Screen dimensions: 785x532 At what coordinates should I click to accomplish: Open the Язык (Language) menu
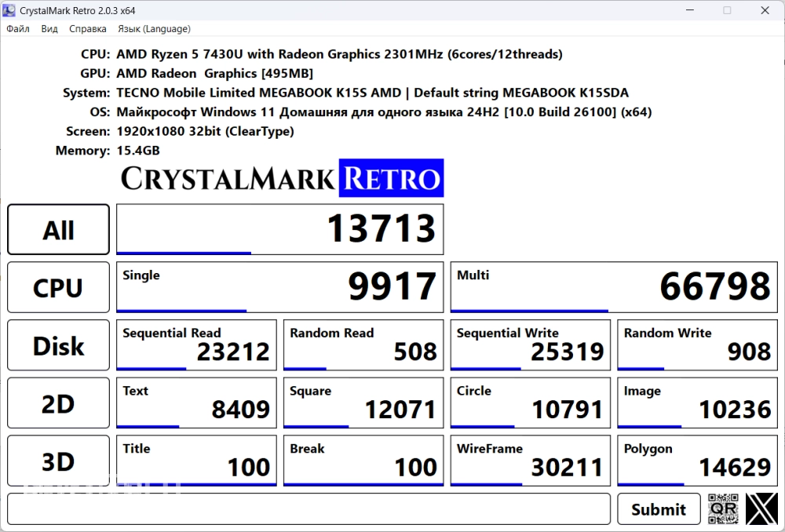click(154, 29)
